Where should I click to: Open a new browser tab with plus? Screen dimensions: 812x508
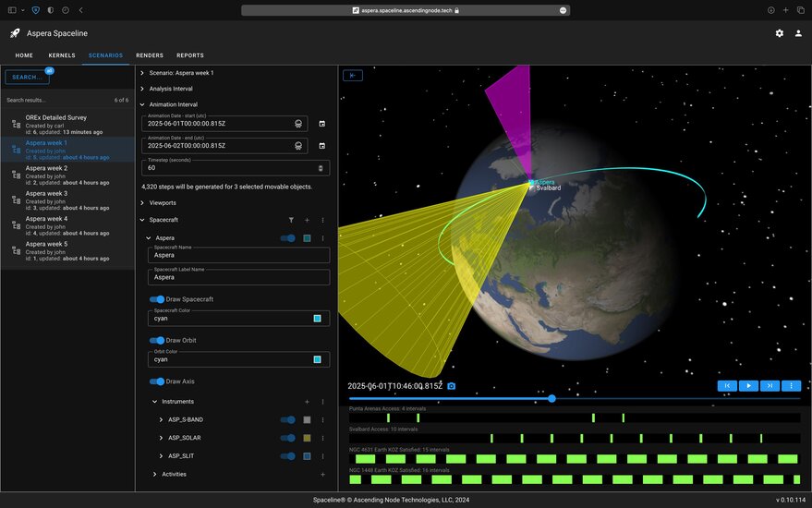[x=785, y=10]
